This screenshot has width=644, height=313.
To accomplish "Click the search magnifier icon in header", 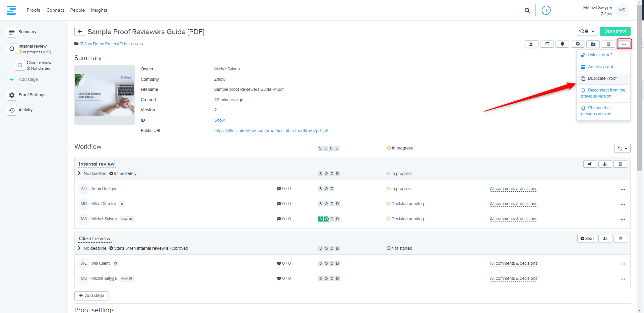I will (527, 10).
